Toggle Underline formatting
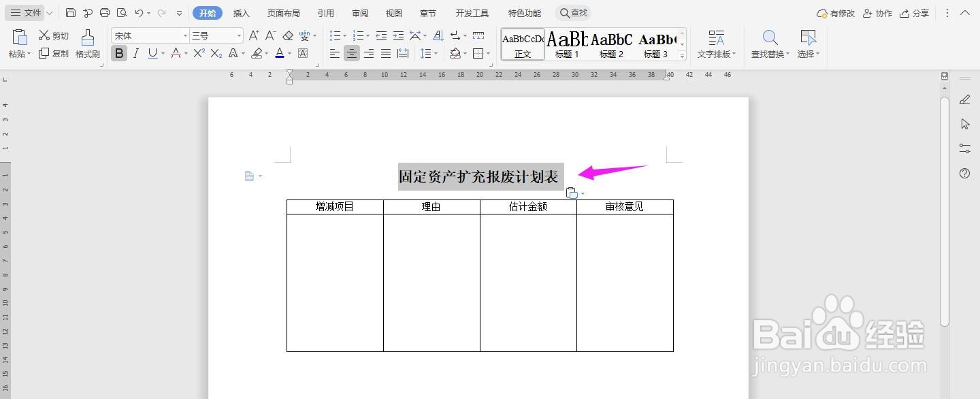 pyautogui.click(x=152, y=53)
